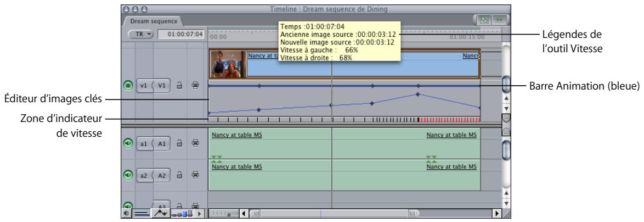Mute the A1 audio track
644x222 pixels.
coord(128,143)
